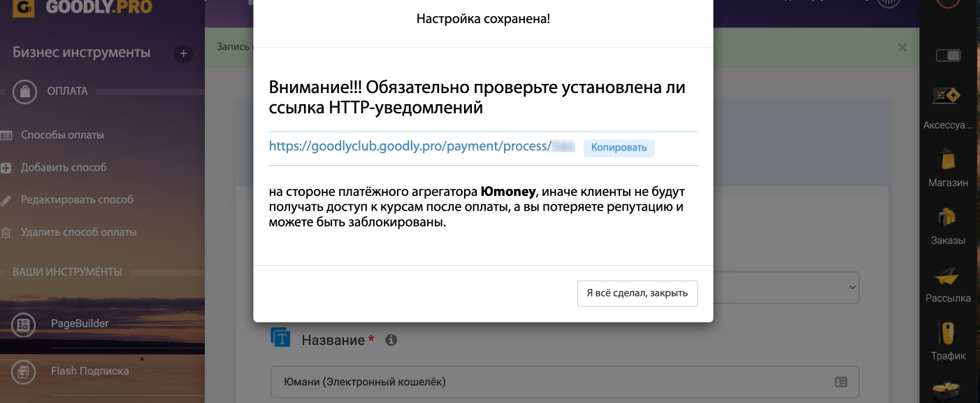Click the Название field containing Юмани (Электронный кошелёк)
Viewport: 980px width, 403px height.
[565, 382]
